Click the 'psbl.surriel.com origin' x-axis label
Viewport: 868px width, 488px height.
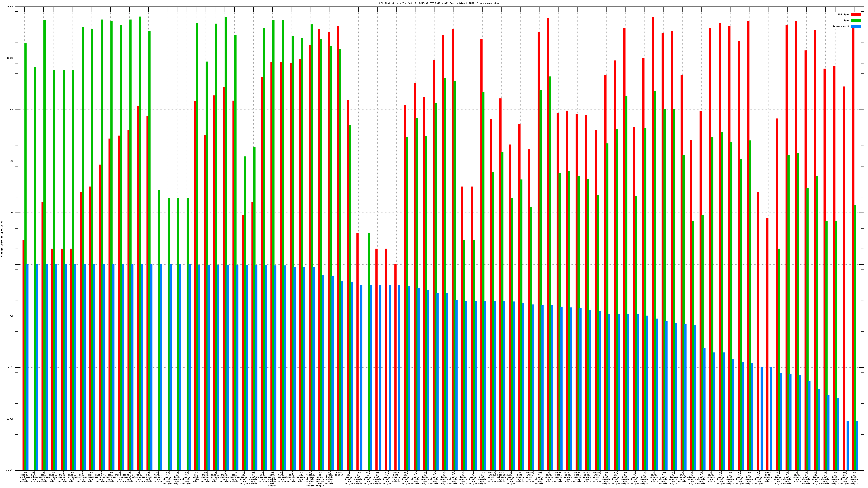139,477
